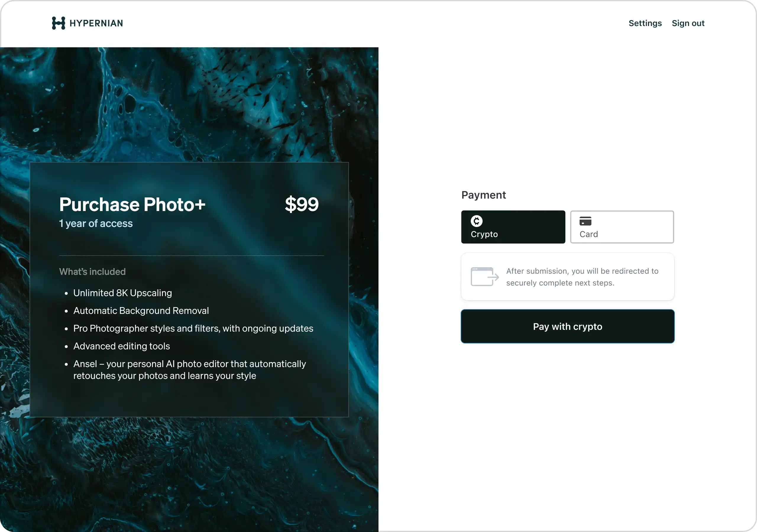Click the What's included heading
The image size is (757, 532).
[92, 272]
